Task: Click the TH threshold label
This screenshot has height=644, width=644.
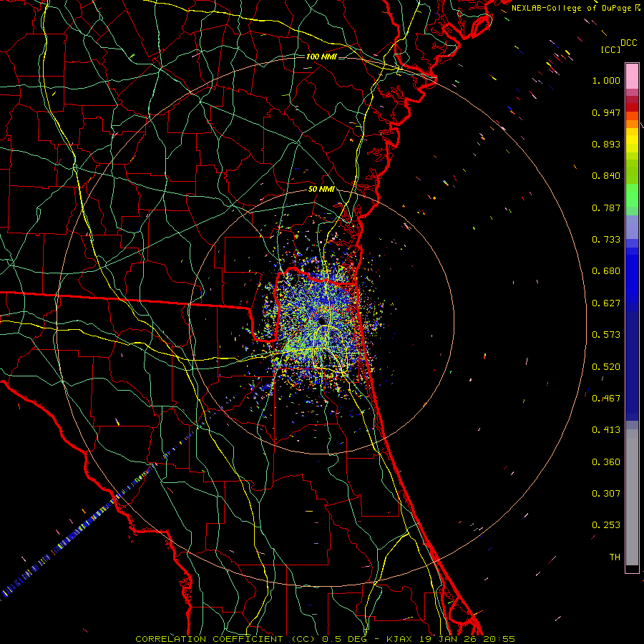Action: pos(615,557)
